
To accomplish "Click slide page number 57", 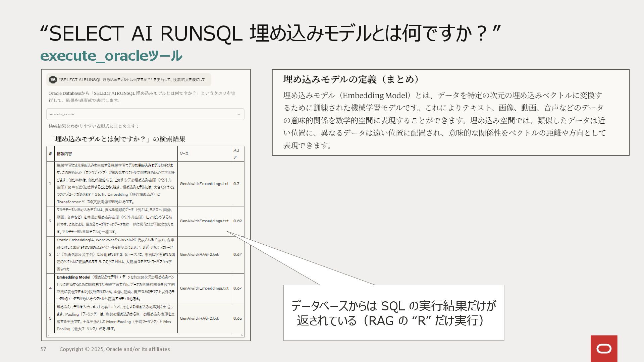I will click(43, 349).
